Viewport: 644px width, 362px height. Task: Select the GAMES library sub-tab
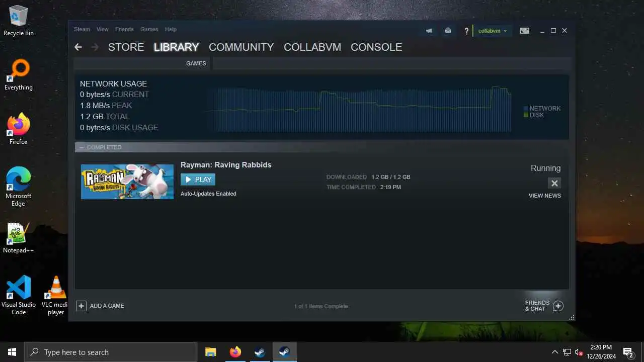196,63
